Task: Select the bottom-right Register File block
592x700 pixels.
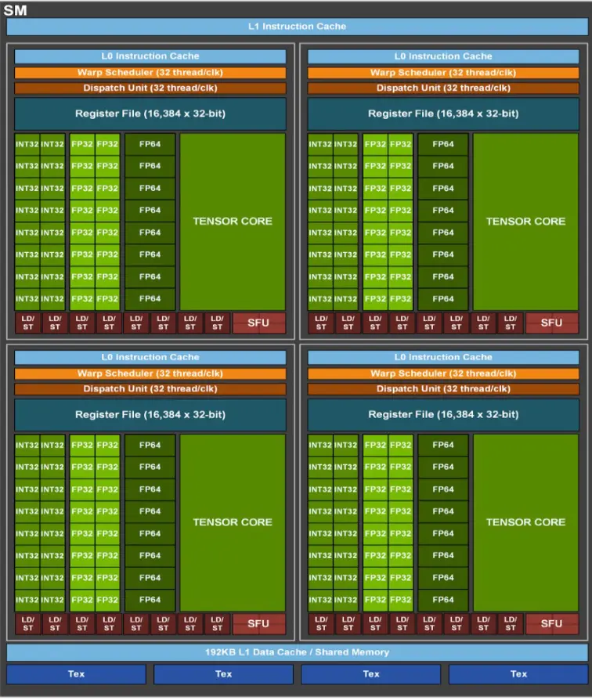Action: pyautogui.click(x=443, y=415)
